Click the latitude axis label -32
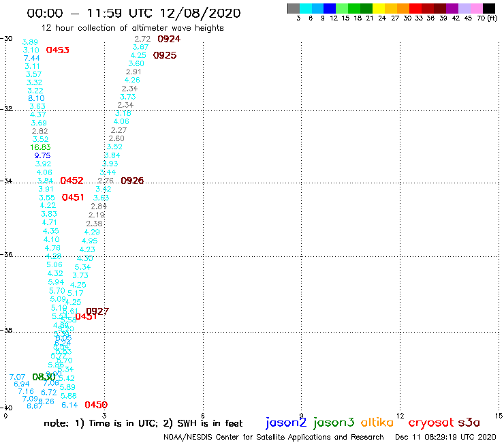The image size is (504, 443). coord(6,108)
